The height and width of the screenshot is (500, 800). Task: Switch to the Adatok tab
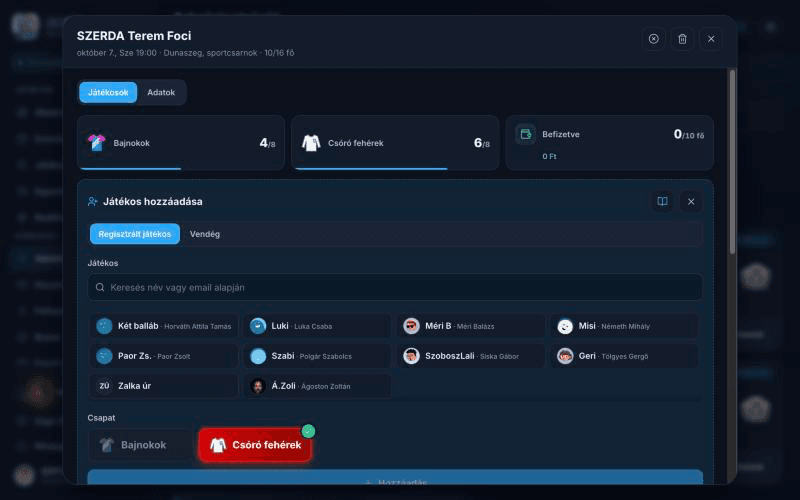coord(161,92)
